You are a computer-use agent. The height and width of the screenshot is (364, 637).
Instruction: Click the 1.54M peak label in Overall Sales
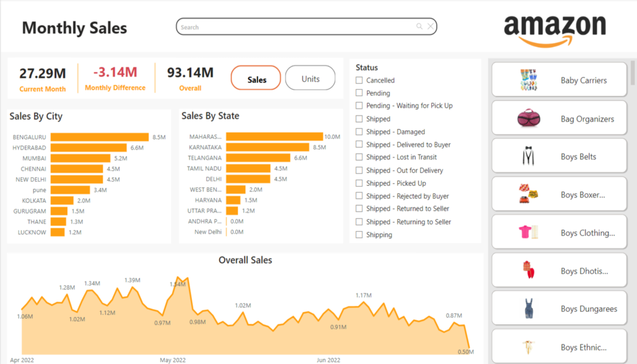pos(177,284)
